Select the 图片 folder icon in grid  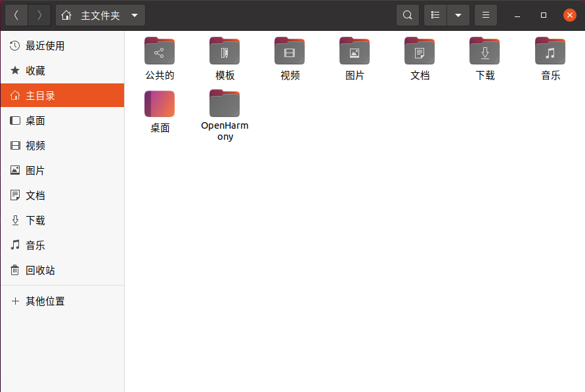[x=355, y=51]
